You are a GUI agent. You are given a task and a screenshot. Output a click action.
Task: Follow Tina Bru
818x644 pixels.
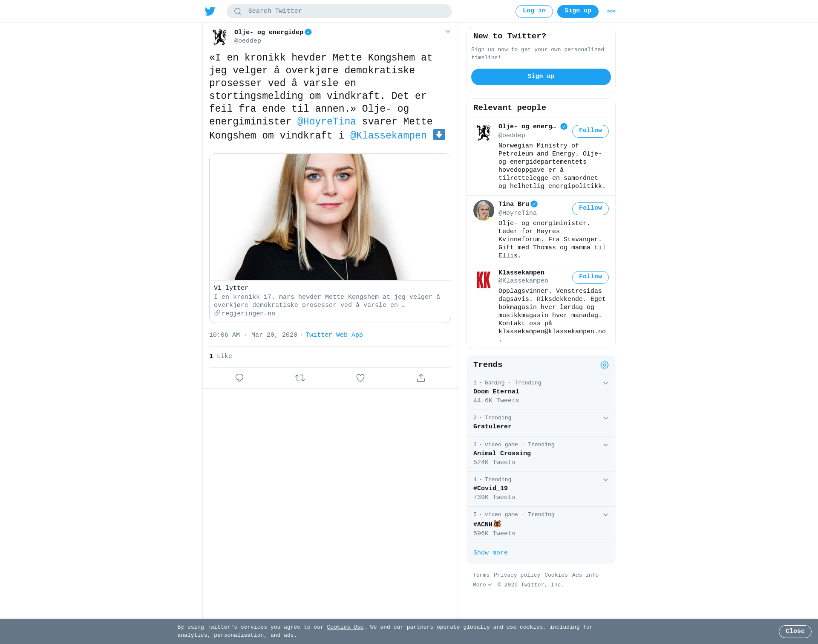point(590,209)
